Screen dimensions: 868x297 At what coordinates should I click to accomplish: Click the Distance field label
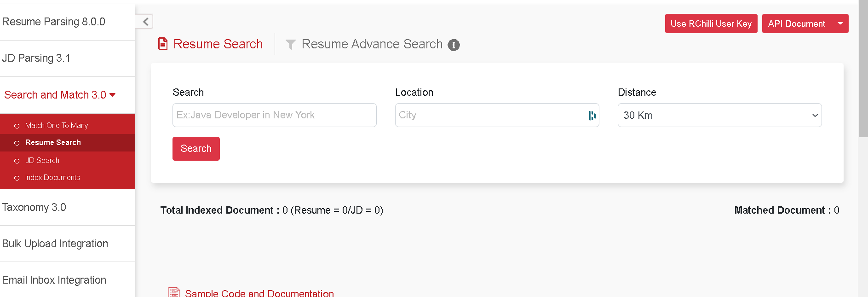[x=637, y=92]
